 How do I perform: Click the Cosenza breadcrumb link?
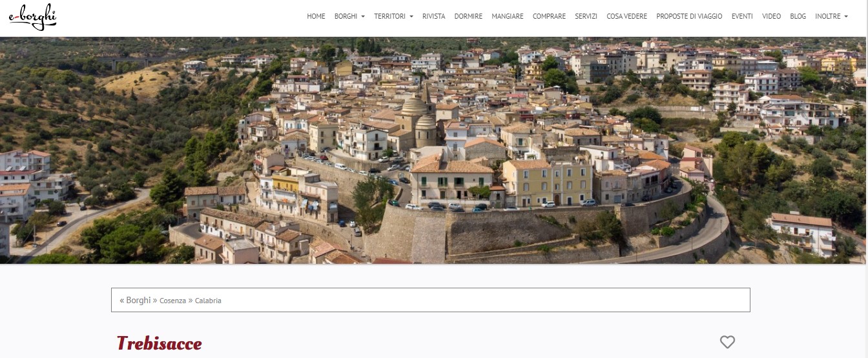[x=172, y=301]
